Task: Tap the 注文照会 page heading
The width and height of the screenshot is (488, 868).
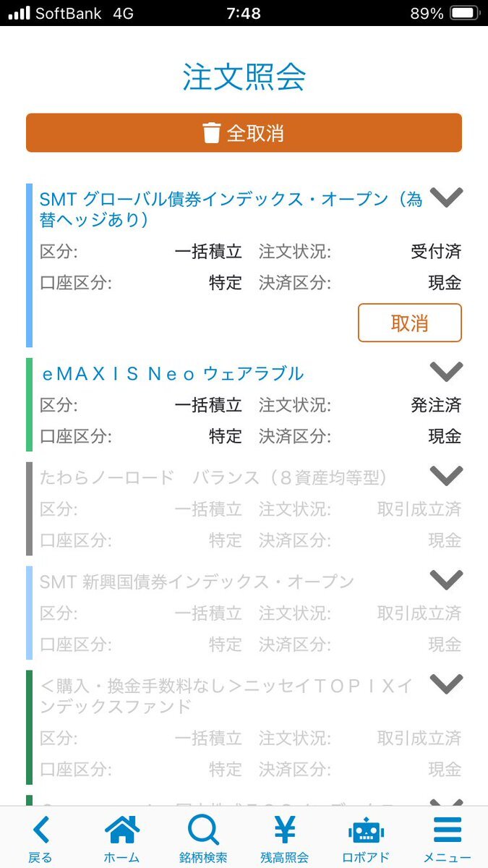Action: coord(244,77)
